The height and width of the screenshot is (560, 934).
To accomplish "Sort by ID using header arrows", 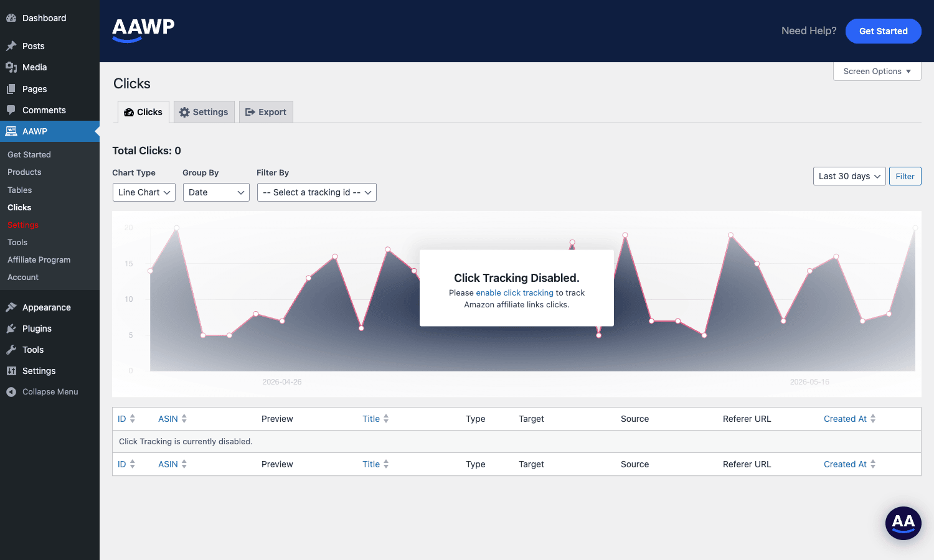I will tap(133, 419).
